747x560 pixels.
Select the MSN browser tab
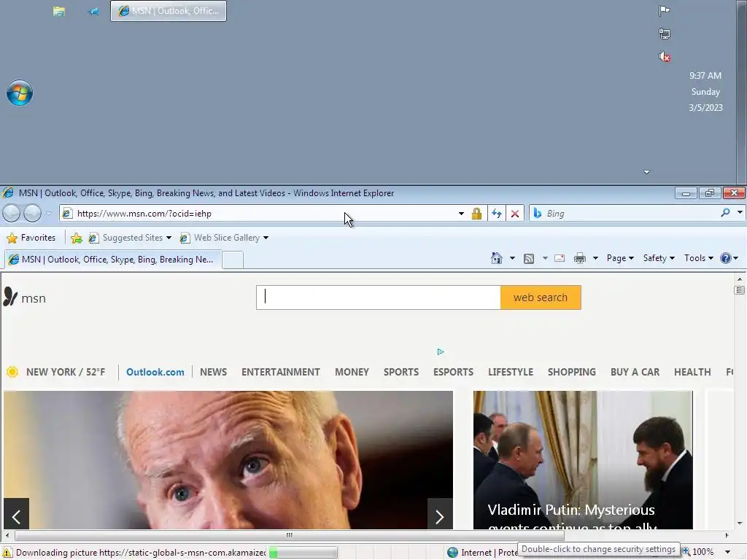coord(113,260)
